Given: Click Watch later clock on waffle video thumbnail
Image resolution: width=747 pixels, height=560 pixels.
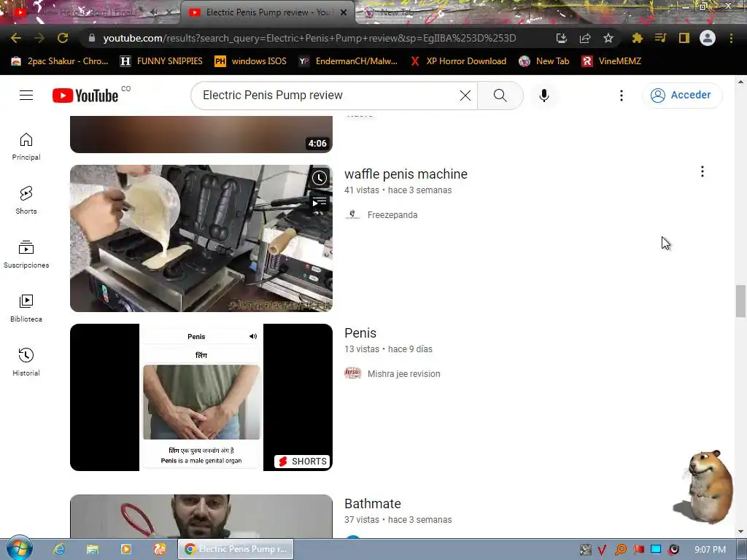Looking at the screenshot, I should coord(320,178).
